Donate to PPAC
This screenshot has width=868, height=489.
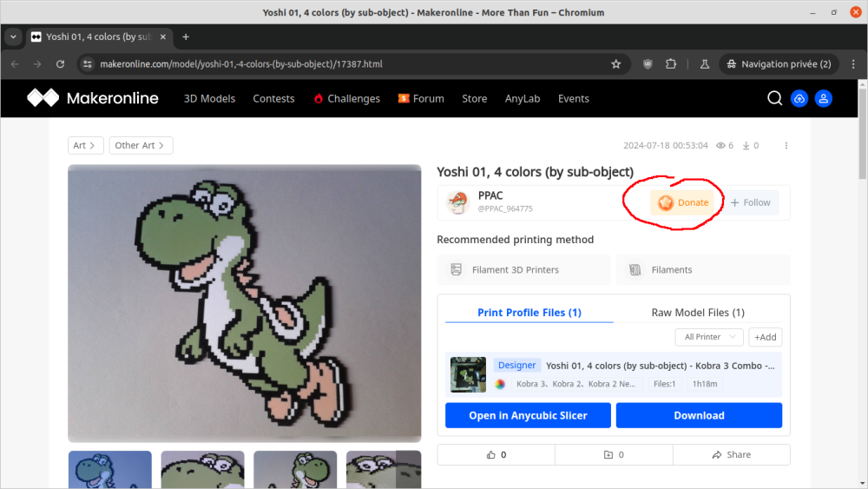coord(682,202)
